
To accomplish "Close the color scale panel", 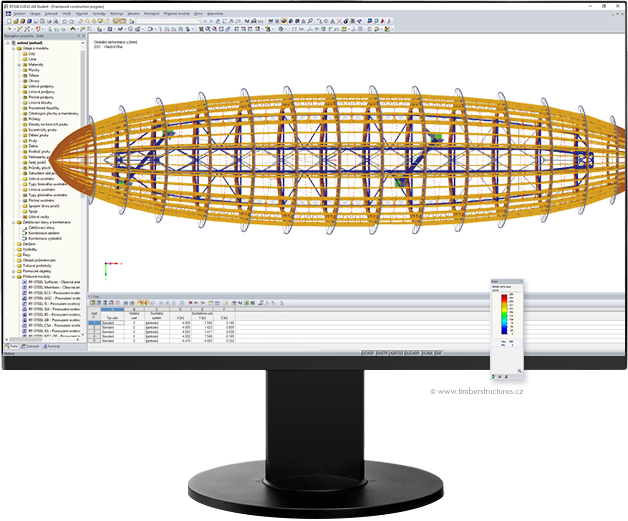I will point(521,282).
